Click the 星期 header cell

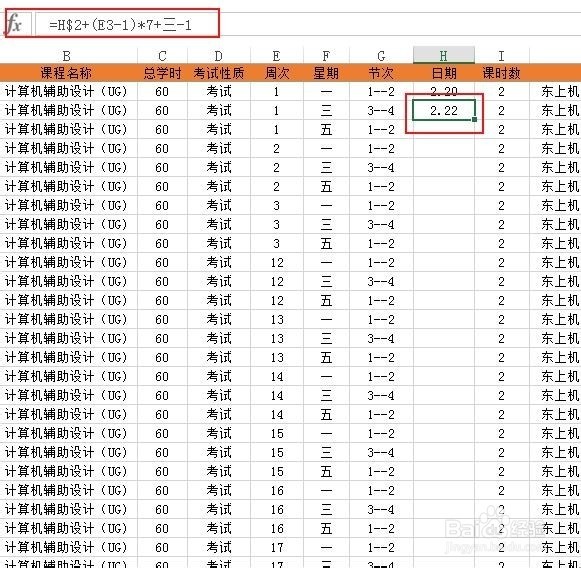[x=326, y=73]
